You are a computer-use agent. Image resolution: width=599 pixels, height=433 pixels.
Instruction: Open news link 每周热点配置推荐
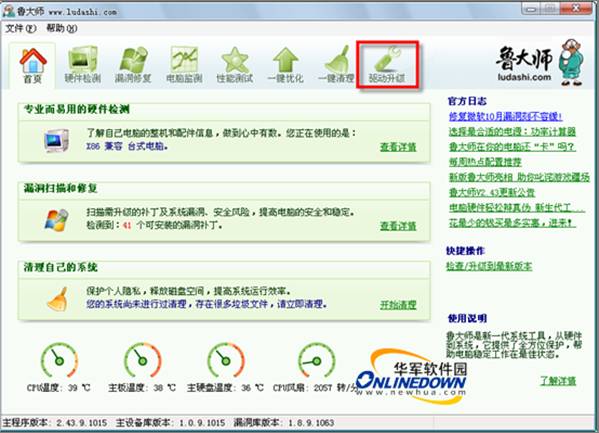(485, 162)
